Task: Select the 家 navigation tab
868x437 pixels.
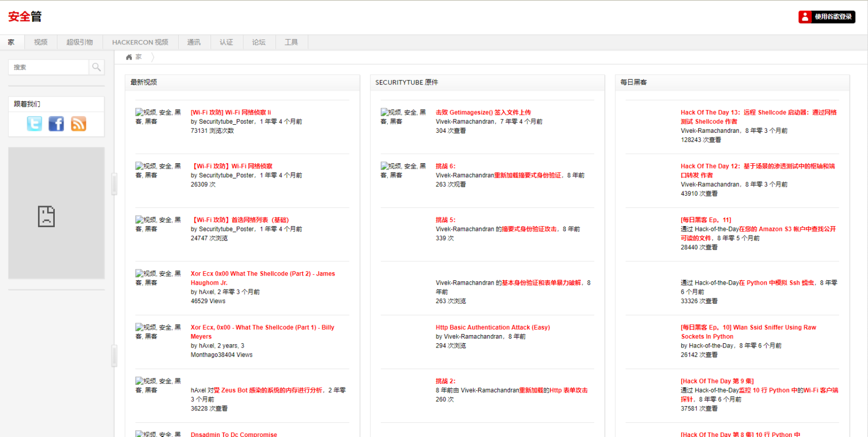Action: click(x=11, y=42)
